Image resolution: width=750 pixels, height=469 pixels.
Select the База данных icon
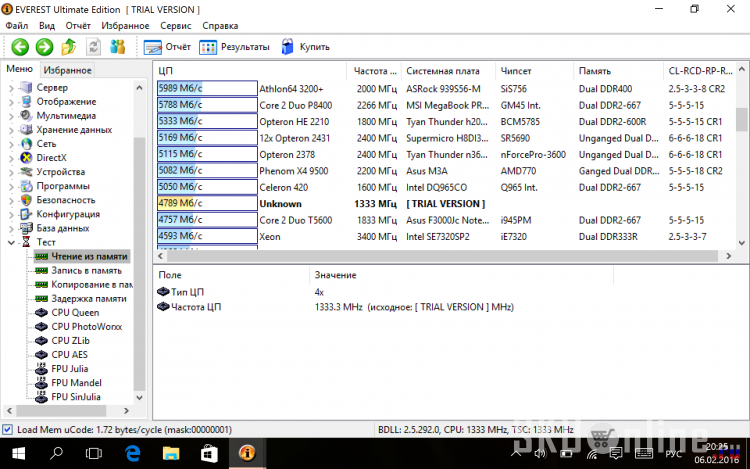tap(26, 228)
